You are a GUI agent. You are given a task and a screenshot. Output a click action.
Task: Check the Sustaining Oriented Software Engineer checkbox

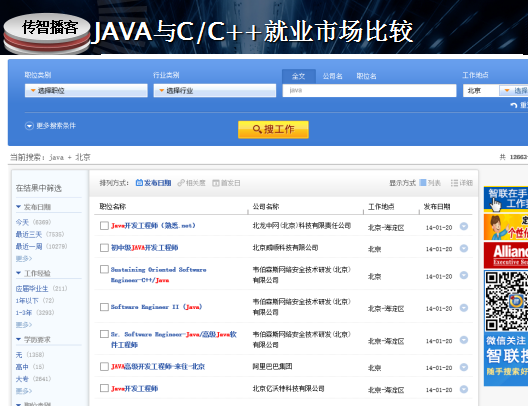(104, 269)
